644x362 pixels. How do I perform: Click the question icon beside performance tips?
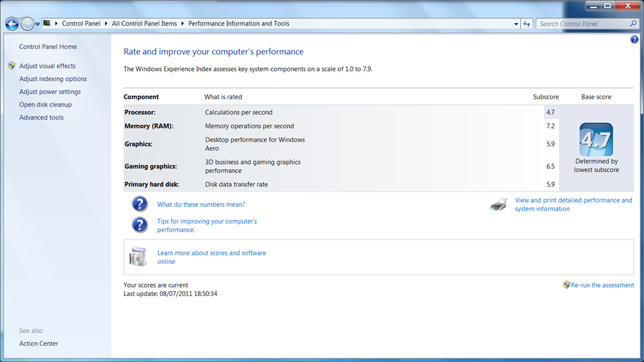point(140,225)
